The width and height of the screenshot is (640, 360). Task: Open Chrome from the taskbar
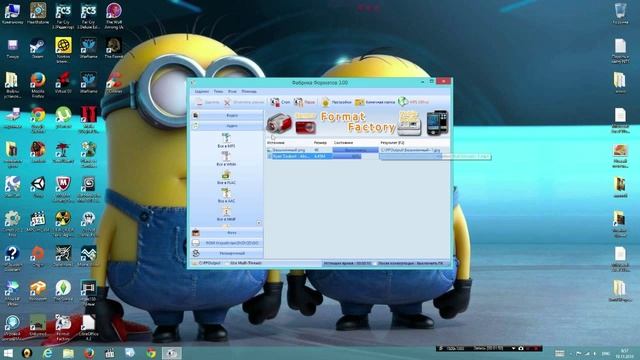point(151,353)
